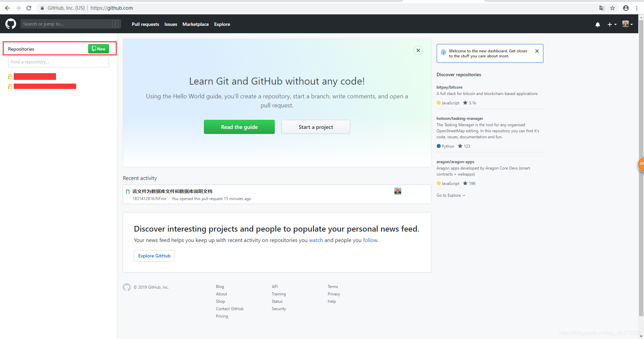The width and height of the screenshot is (644, 339).
Task: Open the user avatar menu
Action: point(627,24)
